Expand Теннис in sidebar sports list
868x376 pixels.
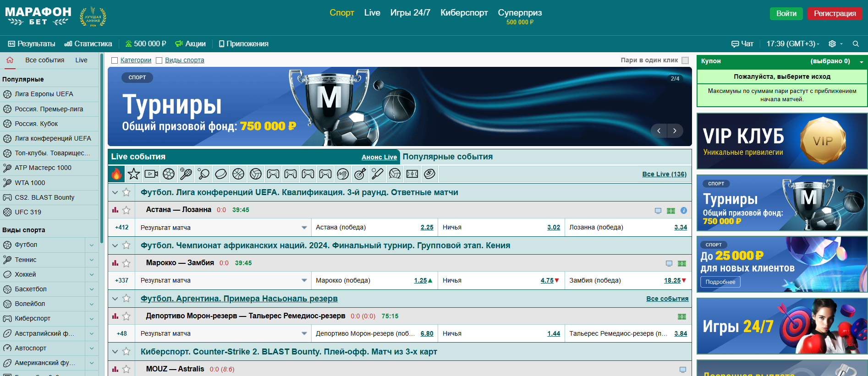92,260
